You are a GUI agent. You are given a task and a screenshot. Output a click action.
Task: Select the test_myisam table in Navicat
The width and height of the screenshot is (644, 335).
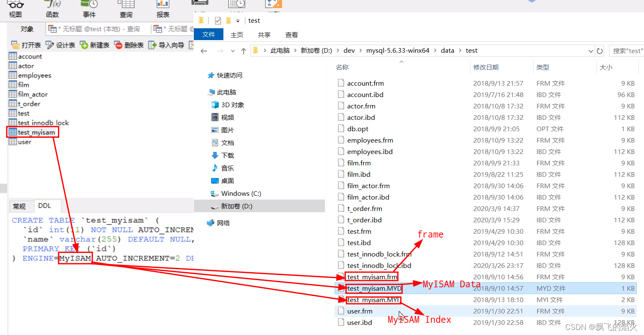(x=32, y=132)
